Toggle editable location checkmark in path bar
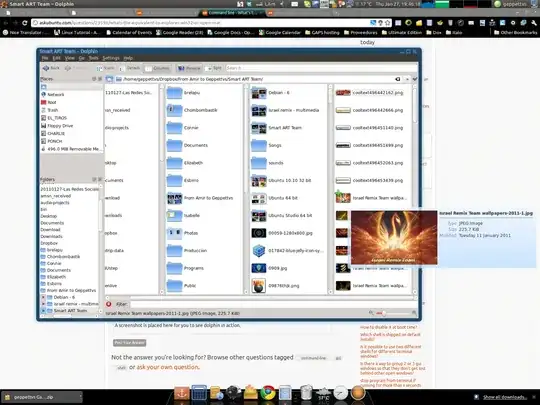Image resolution: width=540 pixels, height=405 pixels. click(x=415, y=79)
